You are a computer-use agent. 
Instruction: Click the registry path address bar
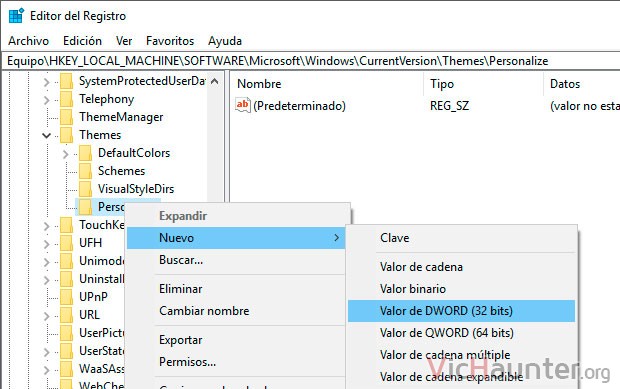pos(311,61)
